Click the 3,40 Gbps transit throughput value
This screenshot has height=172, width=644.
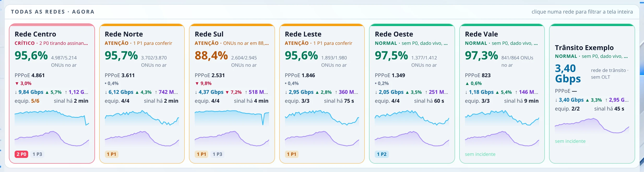(x=568, y=73)
